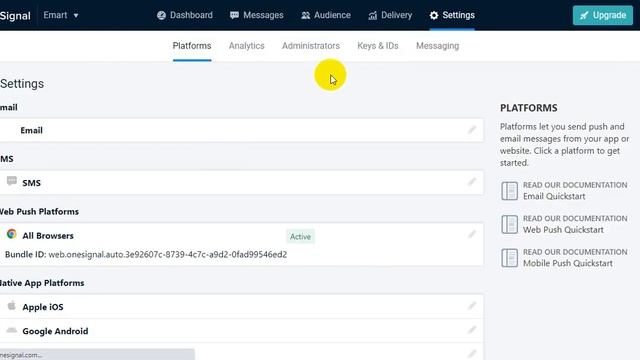640x360 pixels.
Task: Click the pencil icon on Google Android row
Action: [x=472, y=329]
